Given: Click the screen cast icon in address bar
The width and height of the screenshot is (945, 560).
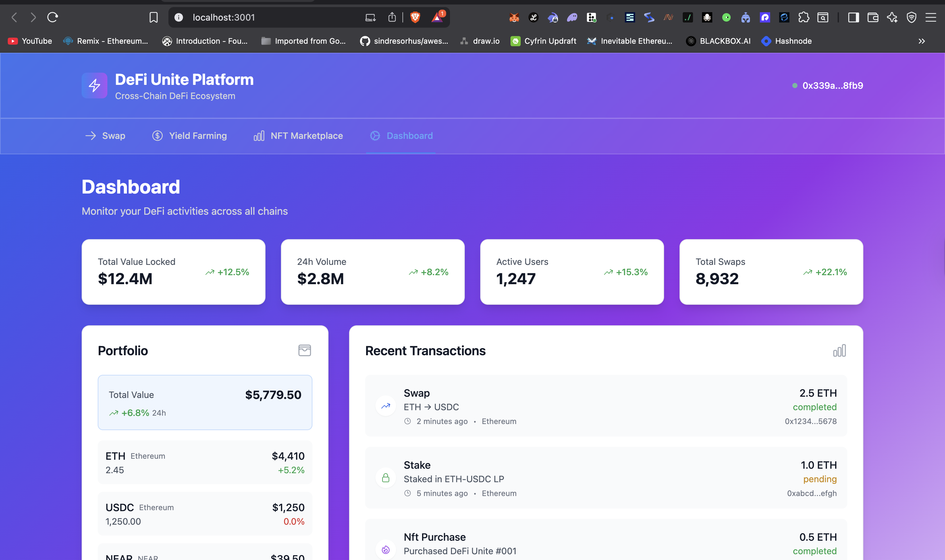Looking at the screenshot, I should pyautogui.click(x=370, y=17).
